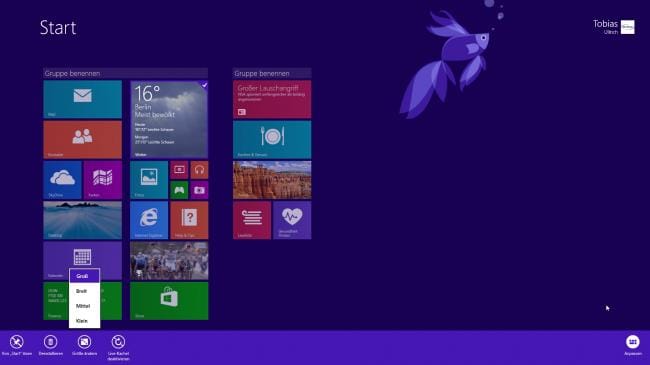The image size is (650, 365).
Task: Open the Health & Fitness heart tile
Action: [292, 220]
